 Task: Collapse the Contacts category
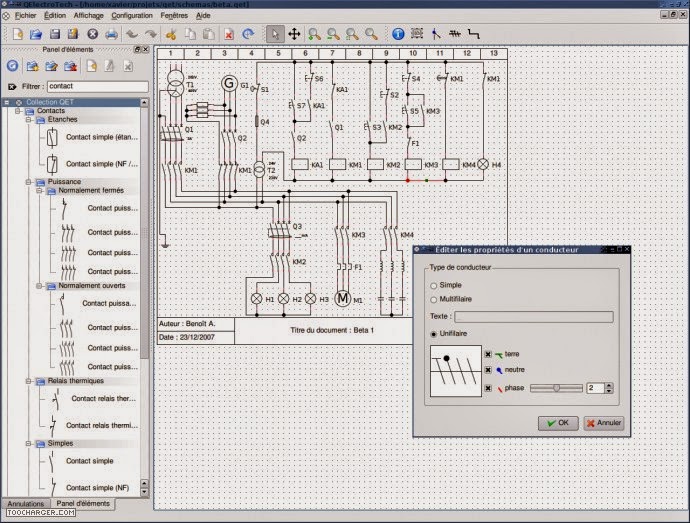[18, 111]
